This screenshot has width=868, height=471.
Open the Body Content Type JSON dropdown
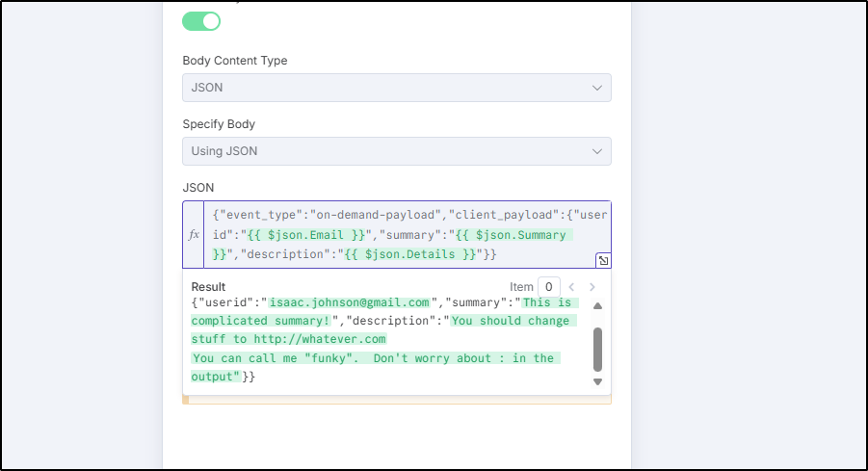tap(397, 88)
